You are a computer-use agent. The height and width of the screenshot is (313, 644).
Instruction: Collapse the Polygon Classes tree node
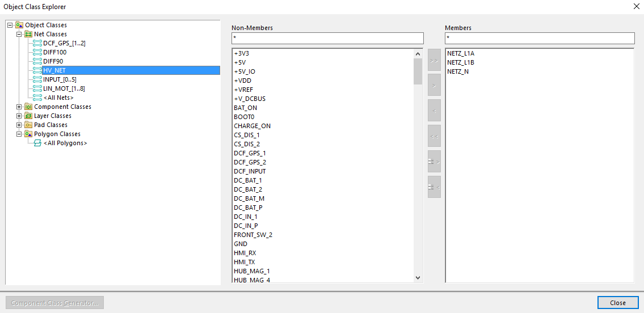19,134
